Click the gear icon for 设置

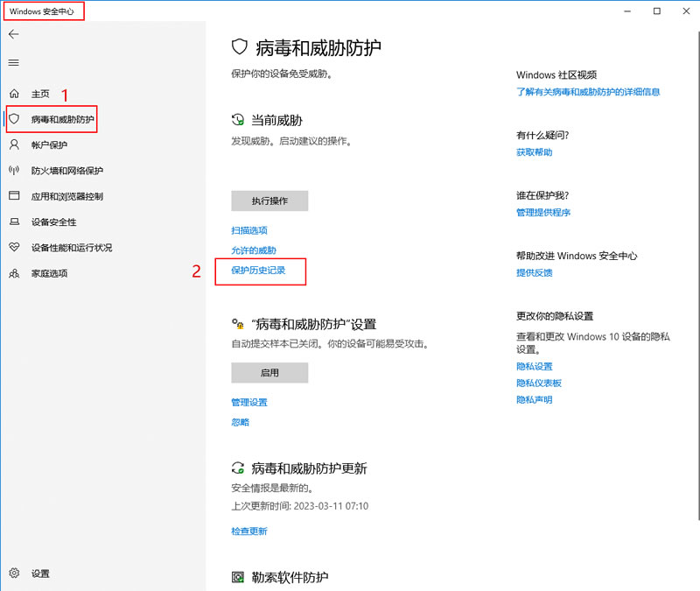[14, 573]
